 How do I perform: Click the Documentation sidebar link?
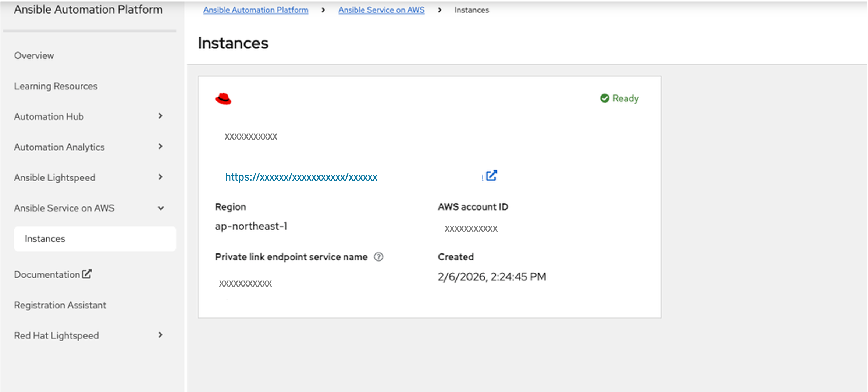pos(47,274)
